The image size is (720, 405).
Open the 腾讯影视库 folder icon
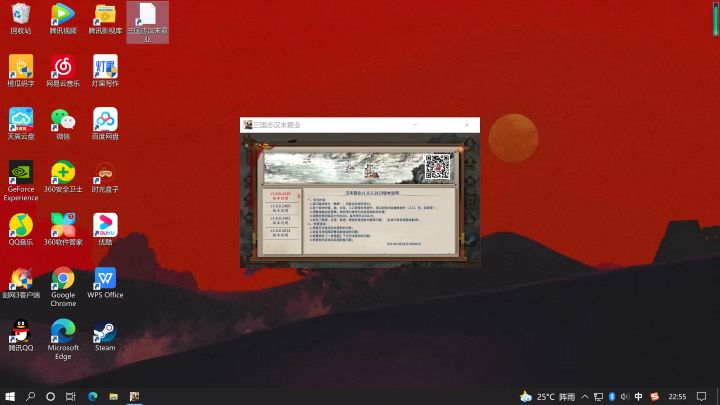point(105,19)
